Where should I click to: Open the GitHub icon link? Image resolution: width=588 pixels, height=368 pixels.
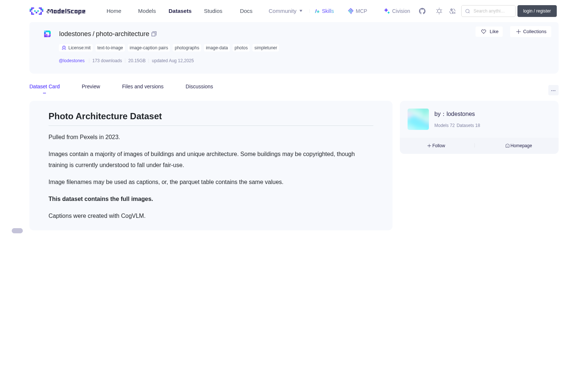(422, 11)
